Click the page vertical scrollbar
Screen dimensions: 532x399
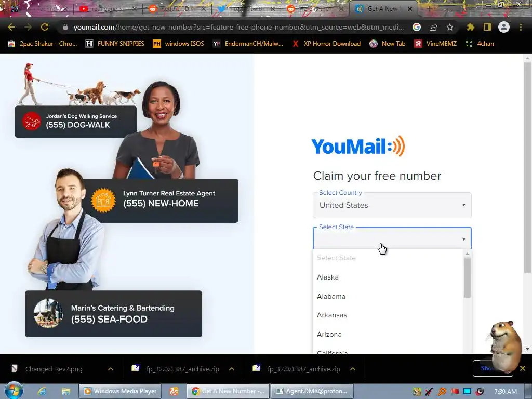527,167
